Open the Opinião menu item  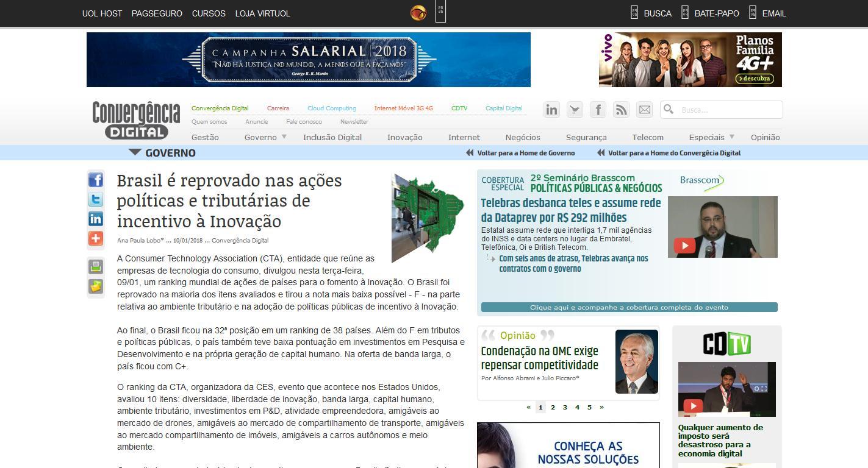[766, 137]
